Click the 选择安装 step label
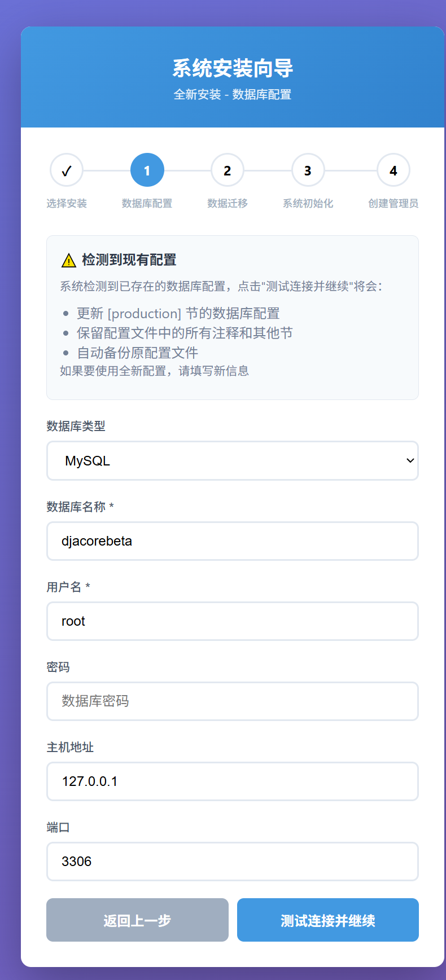This screenshot has height=980, width=446. pos(67,204)
